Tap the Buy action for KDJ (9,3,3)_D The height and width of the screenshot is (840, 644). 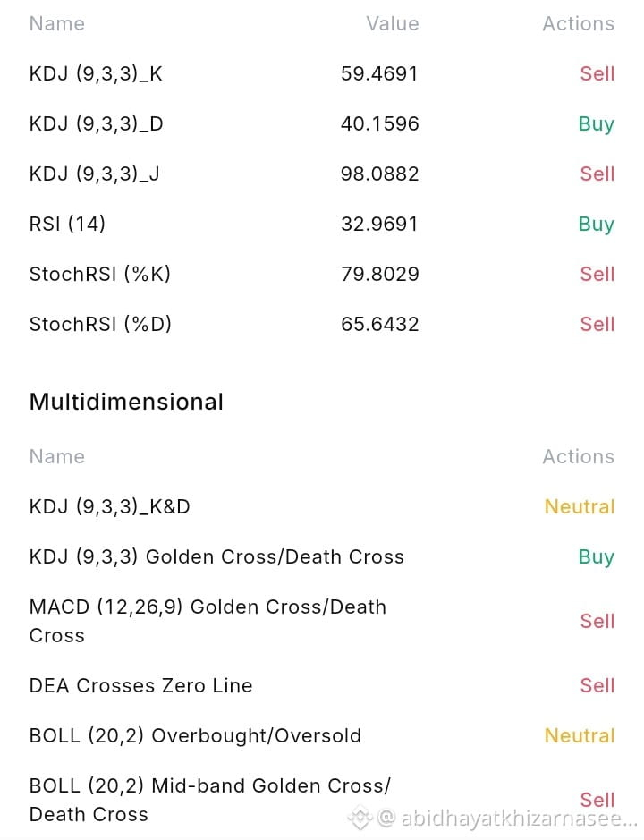pos(597,123)
